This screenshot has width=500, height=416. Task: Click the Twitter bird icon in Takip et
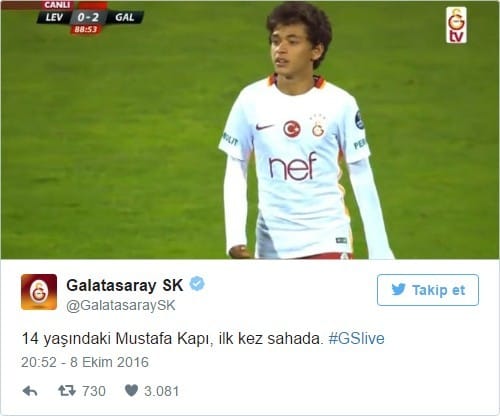(399, 289)
